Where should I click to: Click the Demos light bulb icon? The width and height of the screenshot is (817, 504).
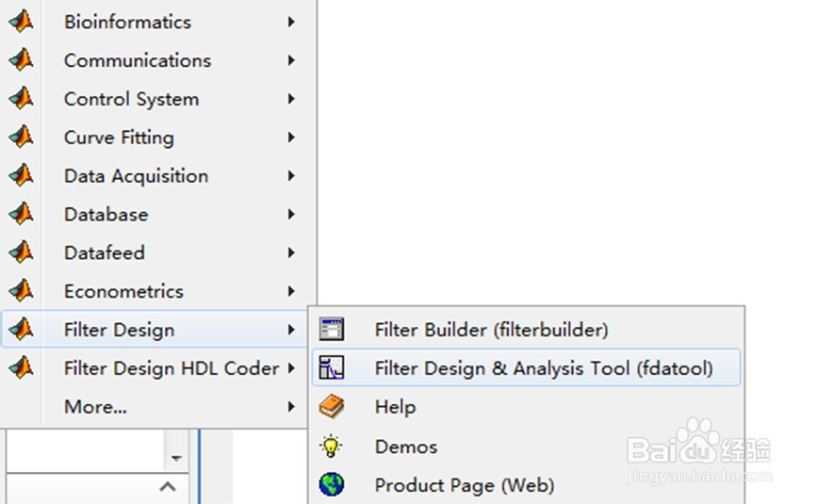point(332,447)
